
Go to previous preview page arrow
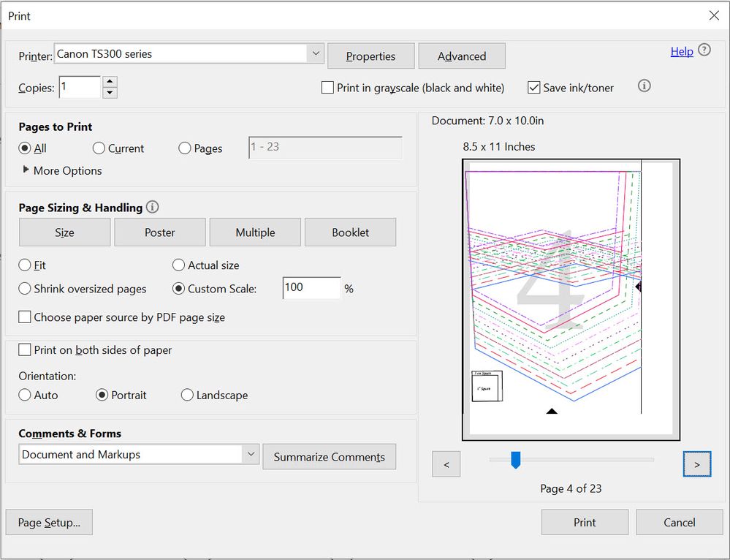446,464
